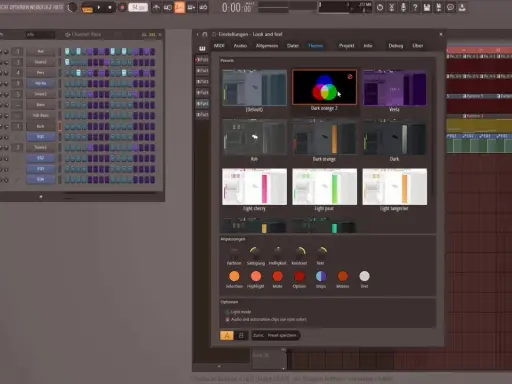Select the Light tangerine theme preset
Image resolution: width=512 pixels, height=384 pixels.
tap(395, 187)
